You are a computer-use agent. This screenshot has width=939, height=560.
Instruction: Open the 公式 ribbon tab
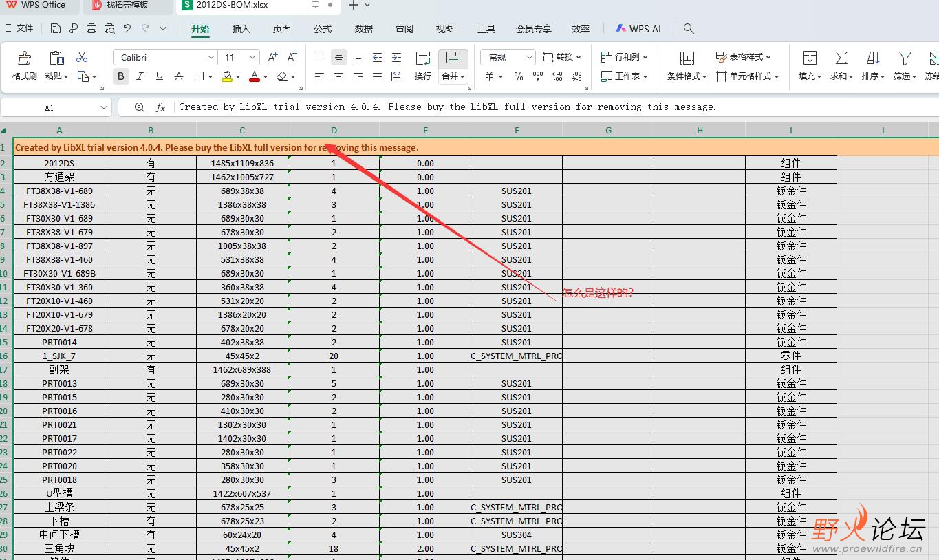click(323, 28)
